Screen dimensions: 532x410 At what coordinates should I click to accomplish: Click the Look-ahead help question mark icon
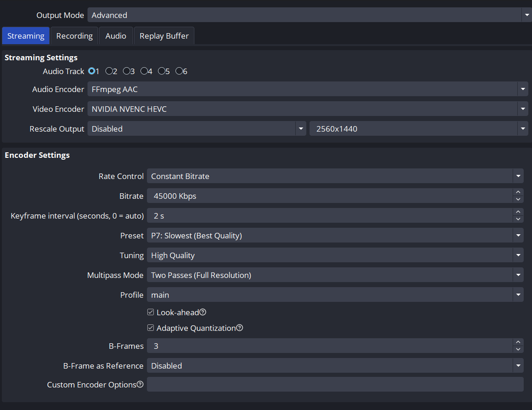[203, 312]
